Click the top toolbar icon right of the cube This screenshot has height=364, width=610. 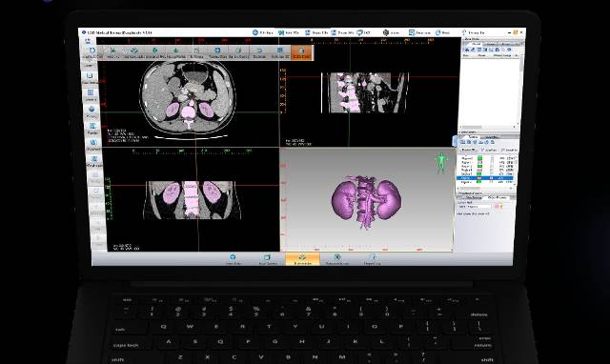pos(412,32)
